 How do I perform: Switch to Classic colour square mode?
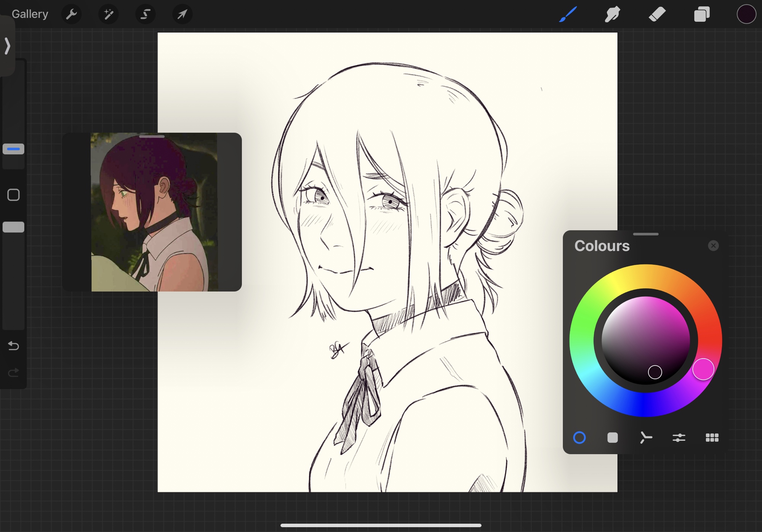pos(613,437)
